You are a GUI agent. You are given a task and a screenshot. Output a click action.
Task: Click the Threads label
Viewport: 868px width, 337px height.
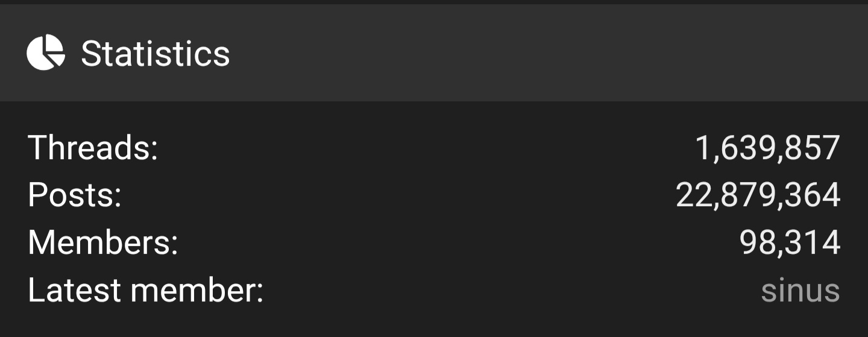tap(93, 148)
